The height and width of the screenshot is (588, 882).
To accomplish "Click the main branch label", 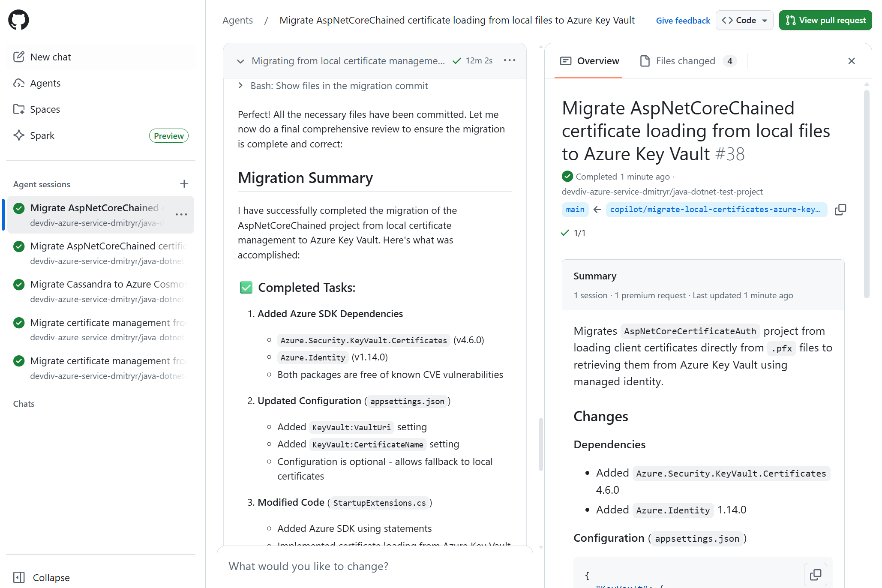I will 575,210.
